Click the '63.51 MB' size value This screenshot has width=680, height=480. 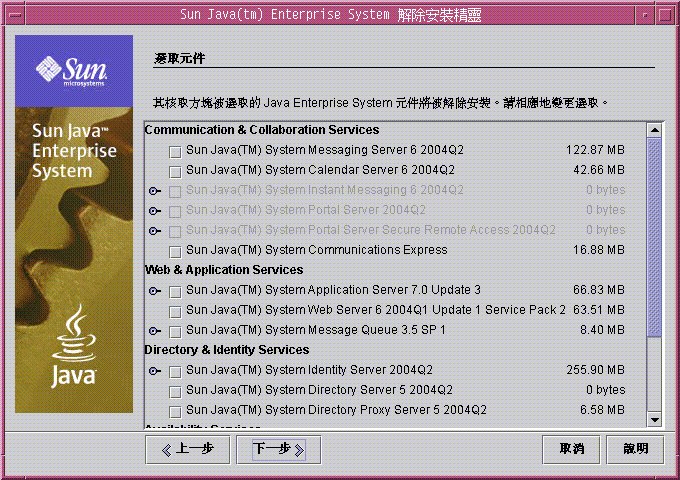(x=598, y=310)
